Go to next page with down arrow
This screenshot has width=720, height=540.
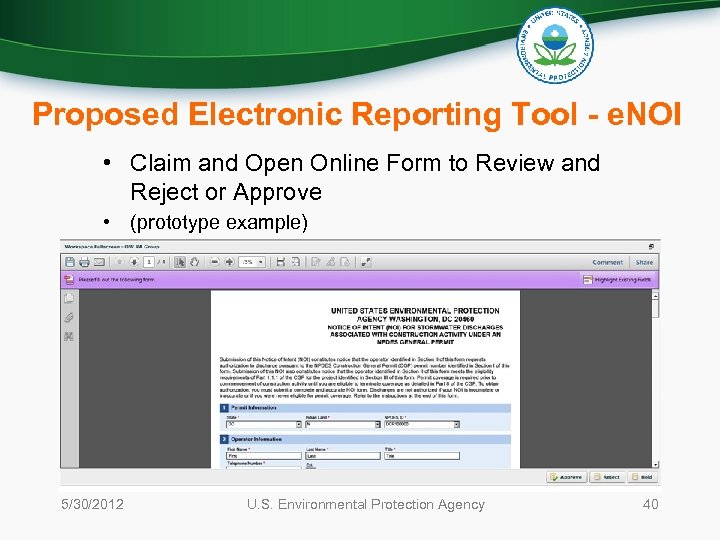[x=134, y=262]
